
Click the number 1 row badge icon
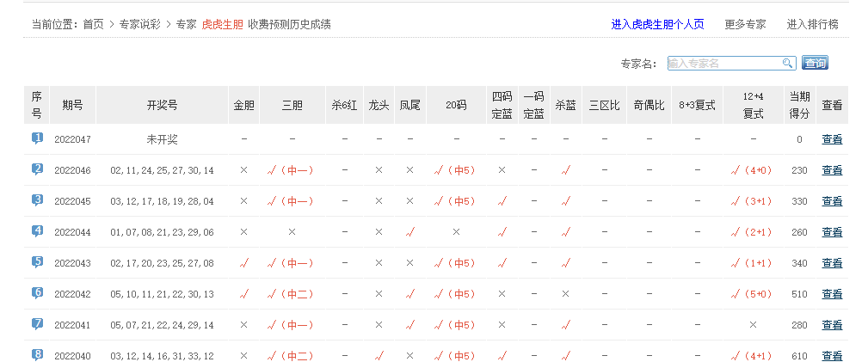click(x=37, y=138)
